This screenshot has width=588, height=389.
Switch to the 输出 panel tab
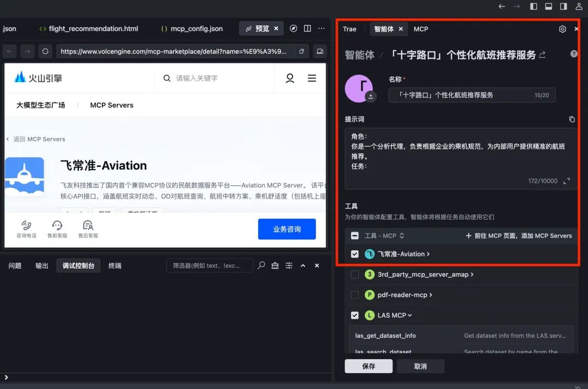pyautogui.click(x=41, y=265)
